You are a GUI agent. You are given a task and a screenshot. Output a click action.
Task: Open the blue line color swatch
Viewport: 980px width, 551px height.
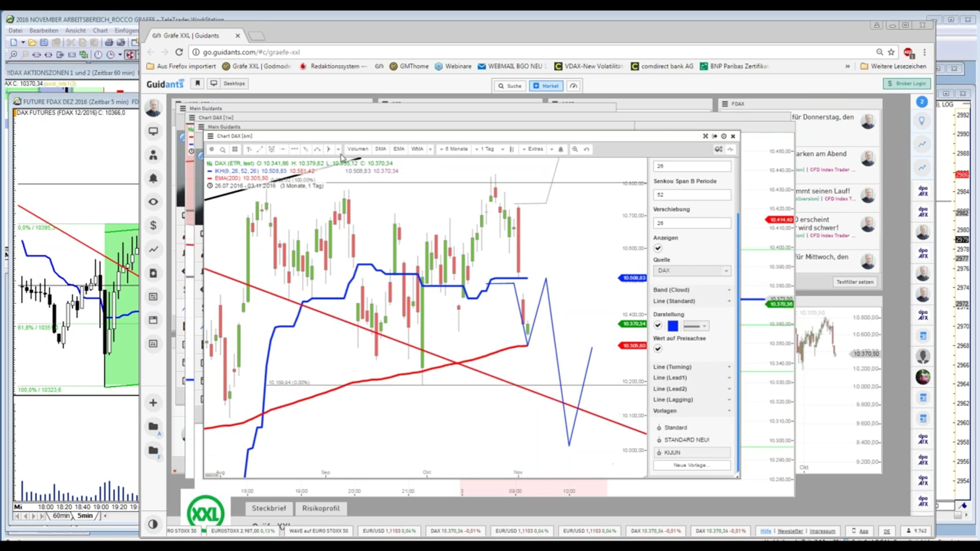pyautogui.click(x=673, y=326)
